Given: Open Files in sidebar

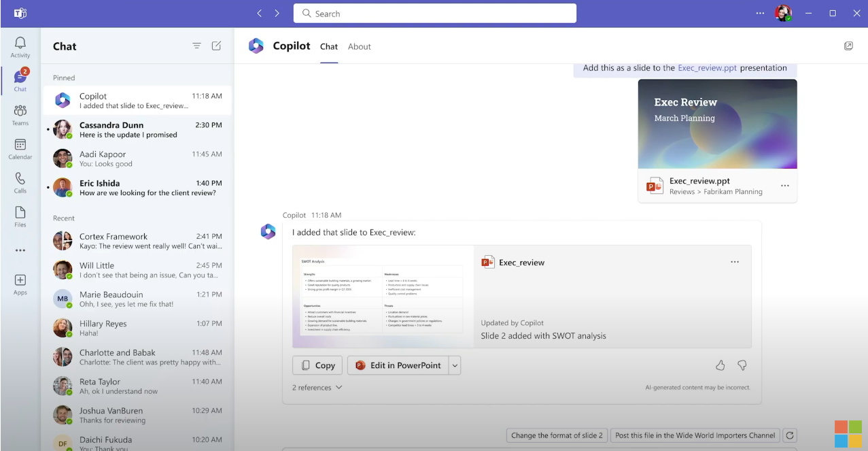Looking at the screenshot, I should (x=20, y=216).
